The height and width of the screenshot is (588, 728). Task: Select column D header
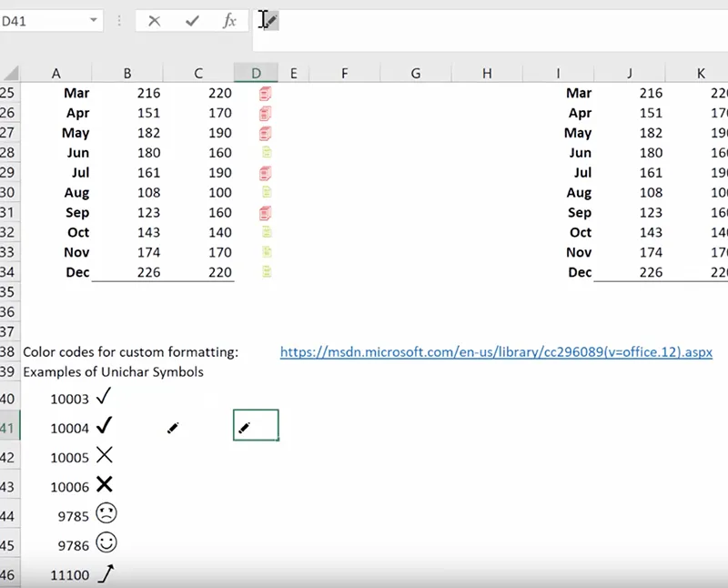256,73
